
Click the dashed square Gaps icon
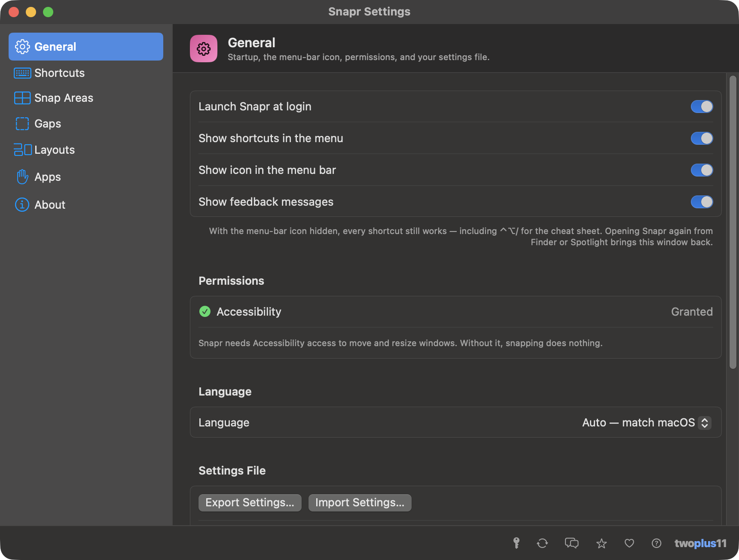[22, 124]
